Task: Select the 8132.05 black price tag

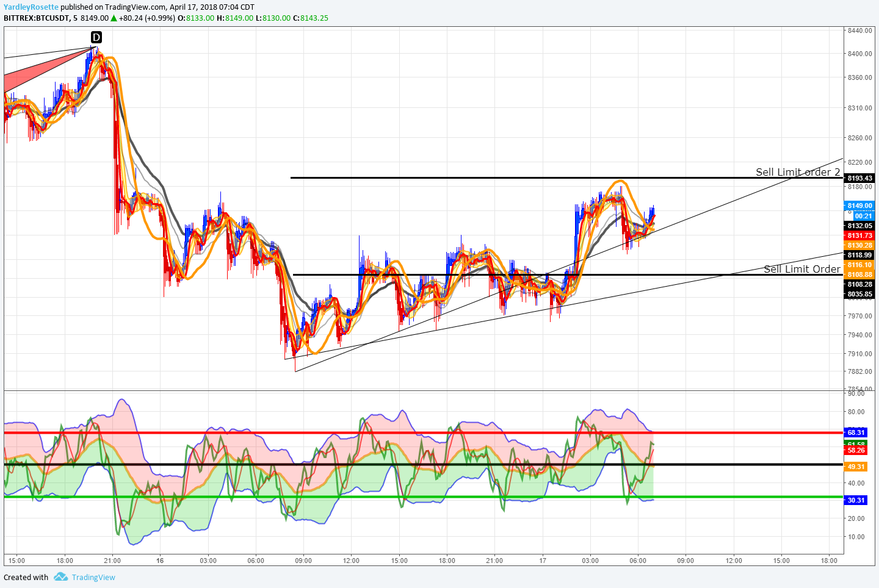Action: (859, 226)
